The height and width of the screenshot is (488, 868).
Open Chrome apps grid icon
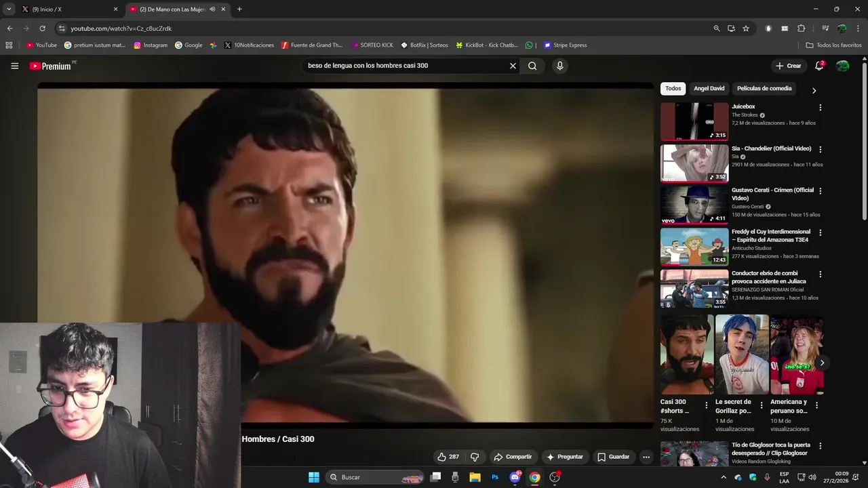(9, 45)
